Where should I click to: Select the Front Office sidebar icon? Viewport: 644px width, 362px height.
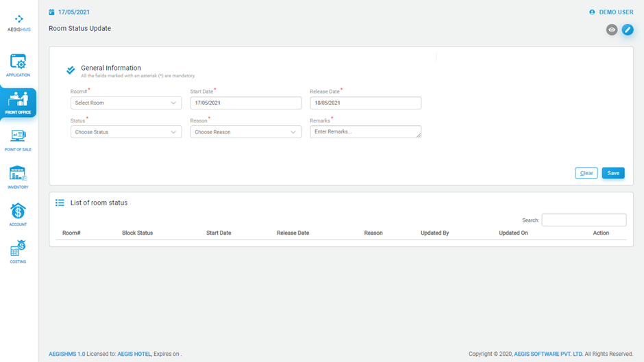[18, 101]
